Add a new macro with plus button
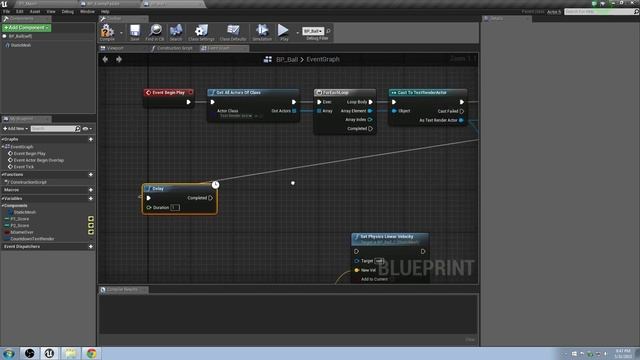 (x=91, y=190)
